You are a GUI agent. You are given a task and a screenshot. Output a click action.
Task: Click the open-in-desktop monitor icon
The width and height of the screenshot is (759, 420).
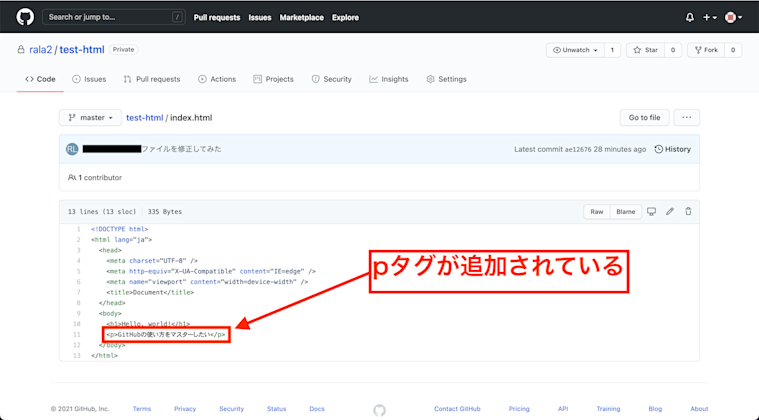pyautogui.click(x=652, y=211)
